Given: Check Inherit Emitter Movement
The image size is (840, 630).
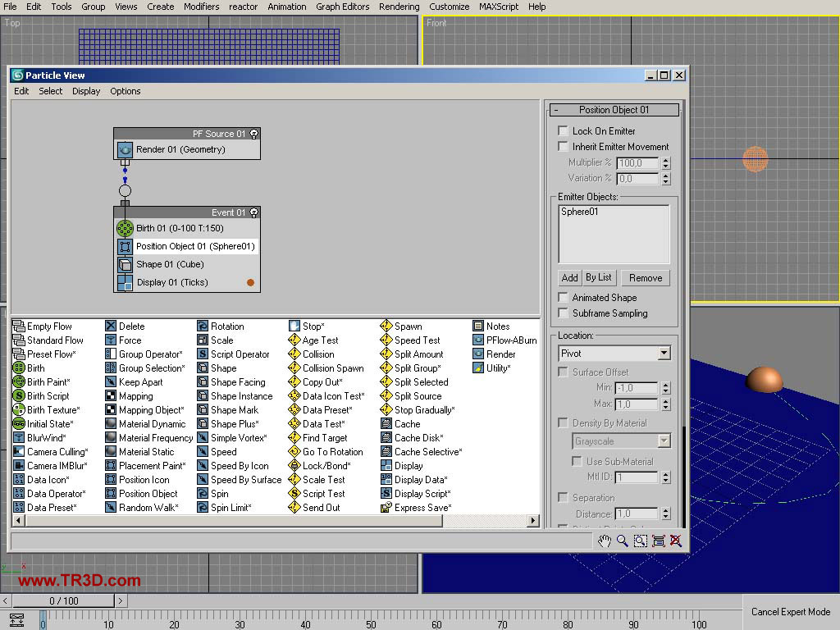Looking at the screenshot, I should 563,147.
